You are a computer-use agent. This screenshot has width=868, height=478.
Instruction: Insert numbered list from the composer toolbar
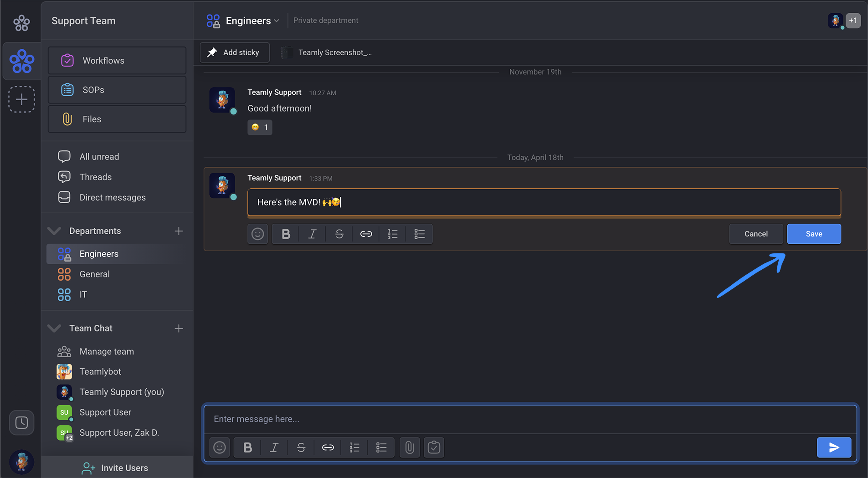(354, 447)
